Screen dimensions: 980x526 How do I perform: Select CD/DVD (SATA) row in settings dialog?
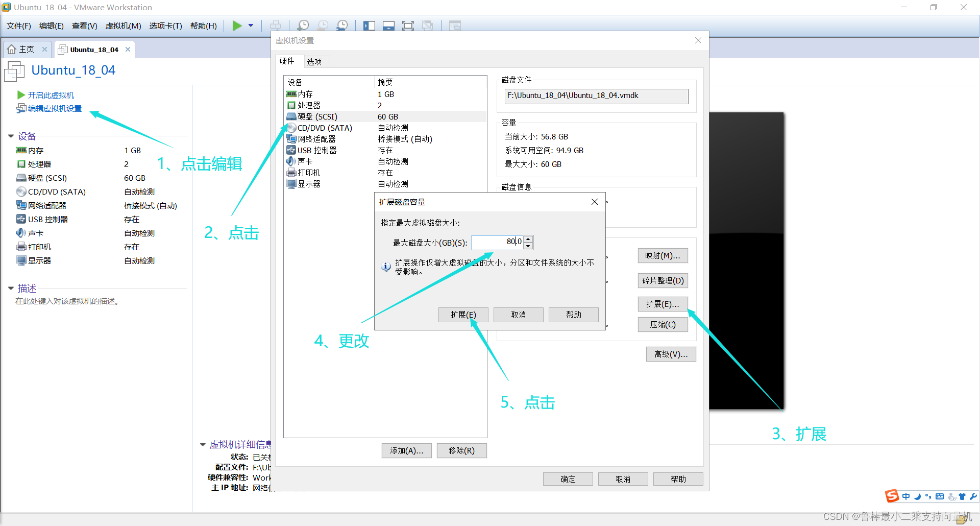click(385, 128)
